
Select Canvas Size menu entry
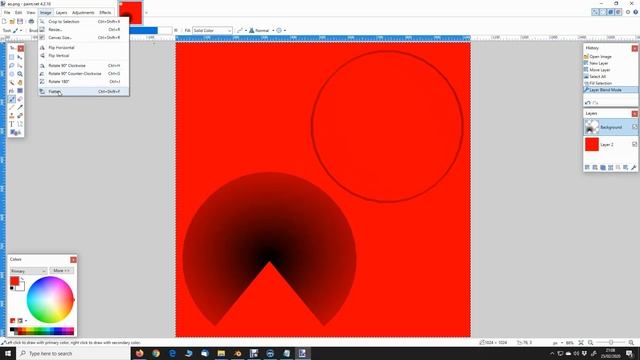[x=84, y=38]
